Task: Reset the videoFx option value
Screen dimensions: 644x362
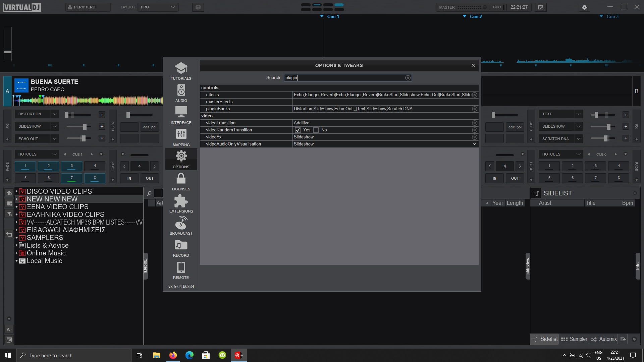Action: [475, 137]
